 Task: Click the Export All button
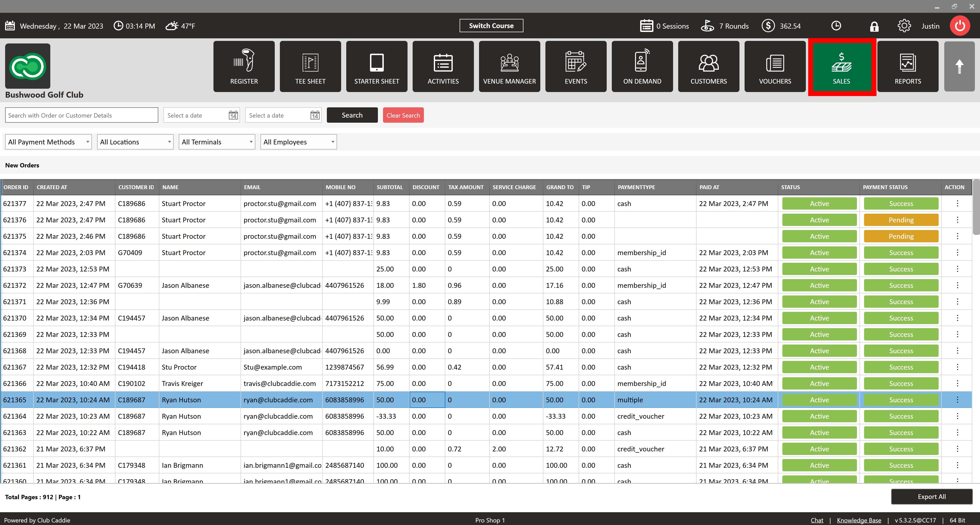click(931, 496)
